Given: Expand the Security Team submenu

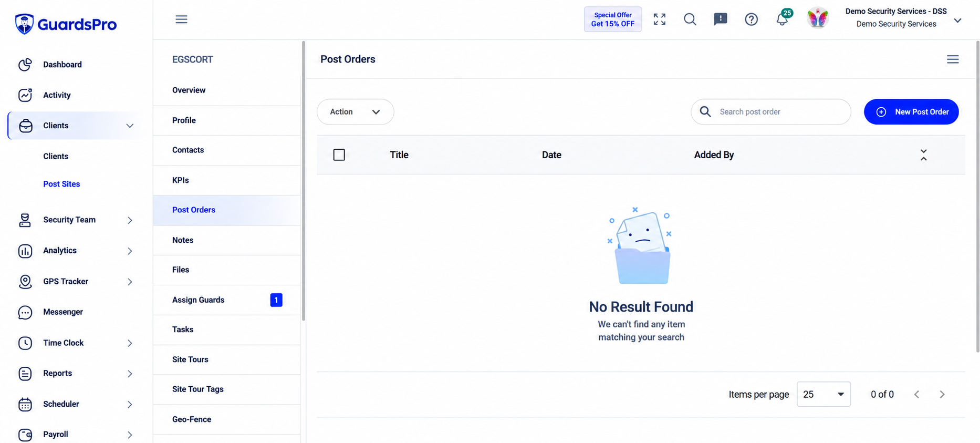Looking at the screenshot, I should click(130, 220).
